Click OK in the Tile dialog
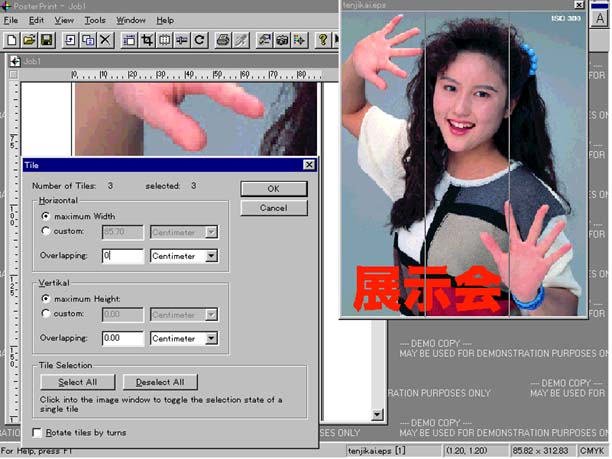 [273, 188]
